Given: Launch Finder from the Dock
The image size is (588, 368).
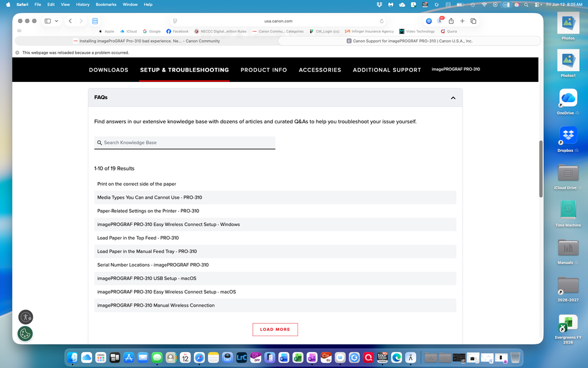Looking at the screenshot, I should [x=72, y=357].
